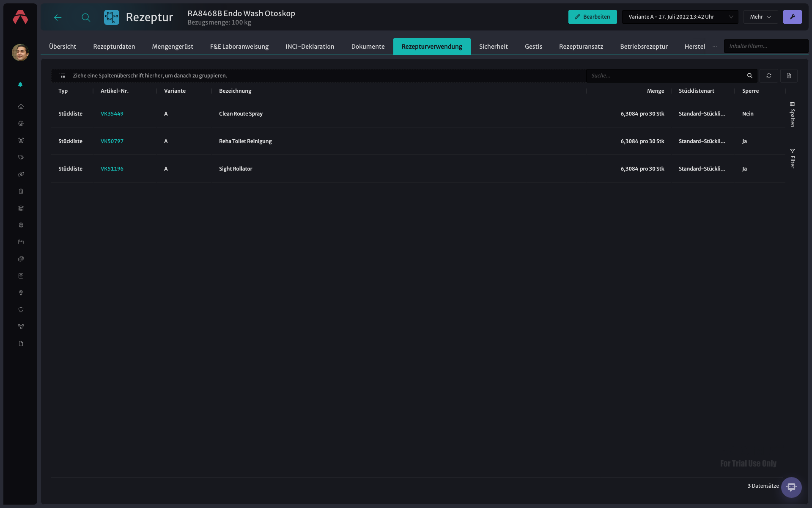This screenshot has height=508, width=812.
Task: Sort by Artikel-Nr. column header
Action: pyautogui.click(x=115, y=91)
